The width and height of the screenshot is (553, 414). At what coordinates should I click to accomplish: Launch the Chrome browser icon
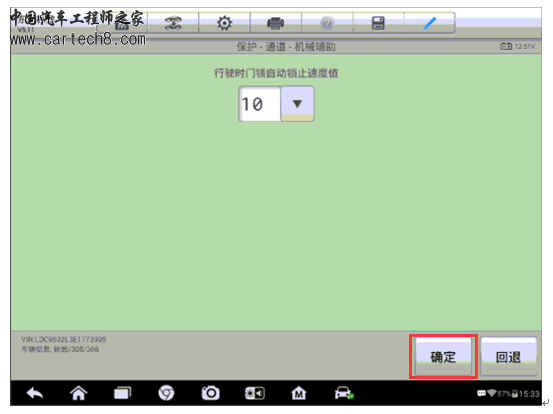(166, 393)
